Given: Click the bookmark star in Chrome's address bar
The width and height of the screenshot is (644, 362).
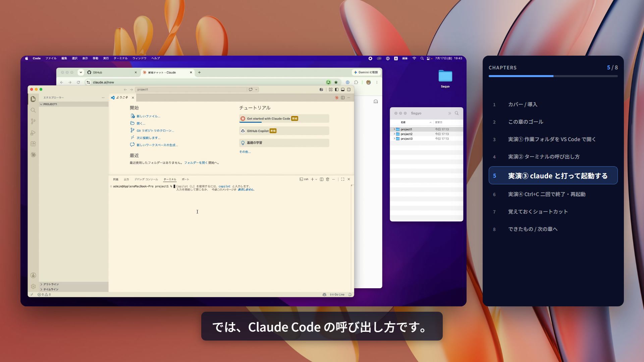Looking at the screenshot, I should 336,82.
